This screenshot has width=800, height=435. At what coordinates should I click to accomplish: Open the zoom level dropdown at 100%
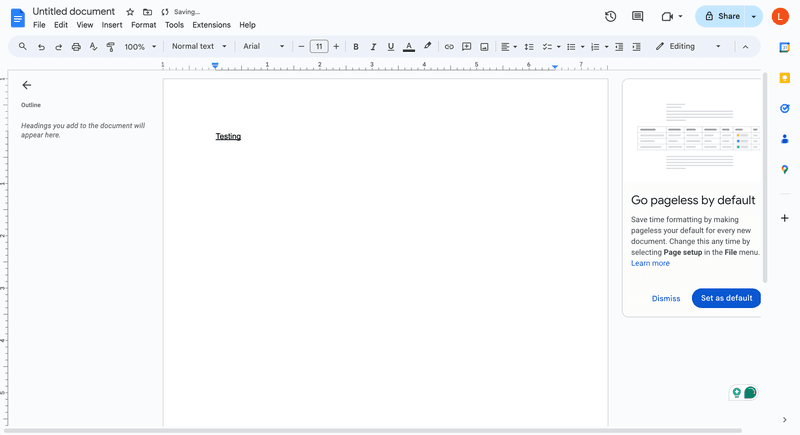pyautogui.click(x=140, y=47)
